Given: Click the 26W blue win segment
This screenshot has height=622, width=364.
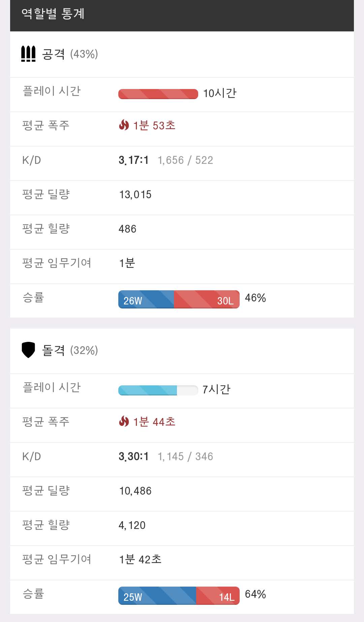Looking at the screenshot, I should pyautogui.click(x=146, y=299).
